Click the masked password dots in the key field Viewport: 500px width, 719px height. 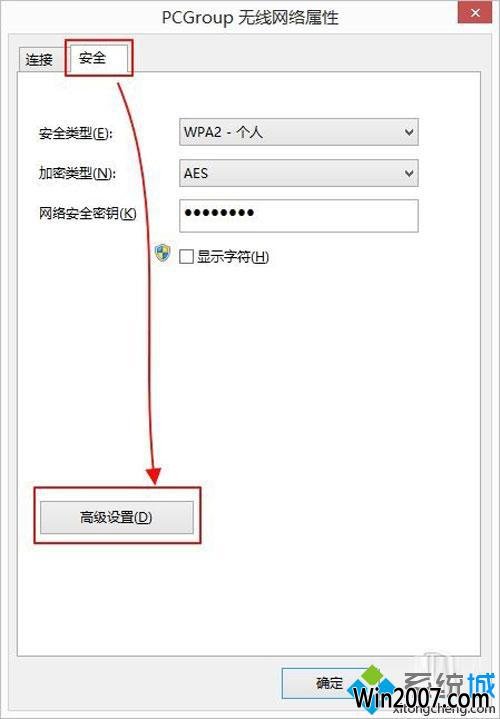point(219,213)
